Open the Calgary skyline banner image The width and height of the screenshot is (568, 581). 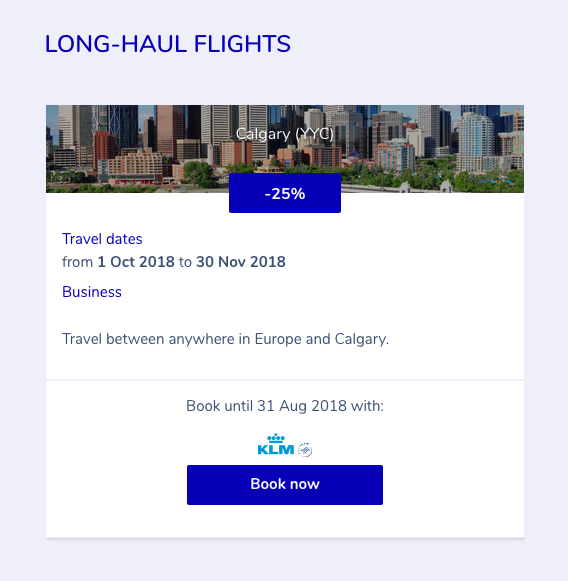[x=285, y=149]
